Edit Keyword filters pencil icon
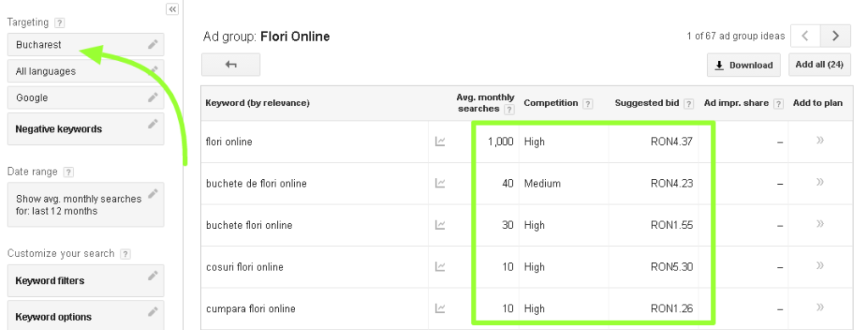 pos(153,275)
